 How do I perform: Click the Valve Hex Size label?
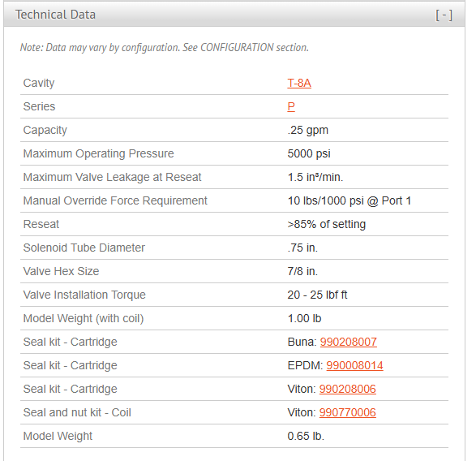coord(61,271)
